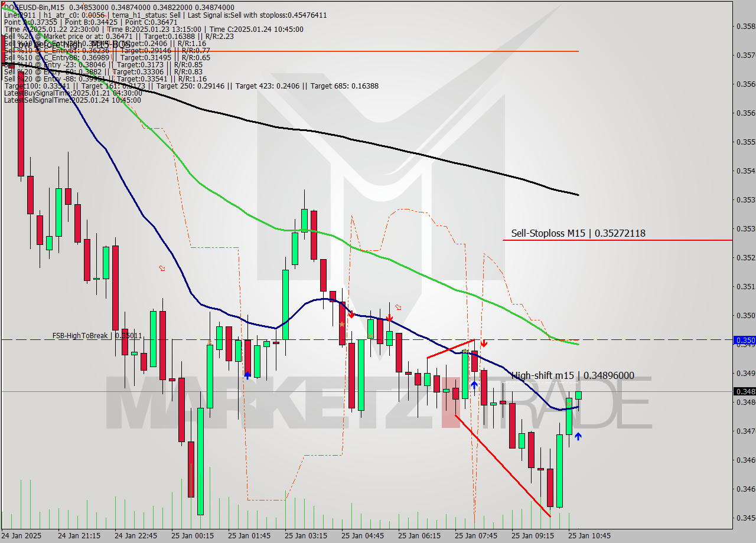
Task: Click the 25 Jan 09:15 time label
Action: click(533, 536)
